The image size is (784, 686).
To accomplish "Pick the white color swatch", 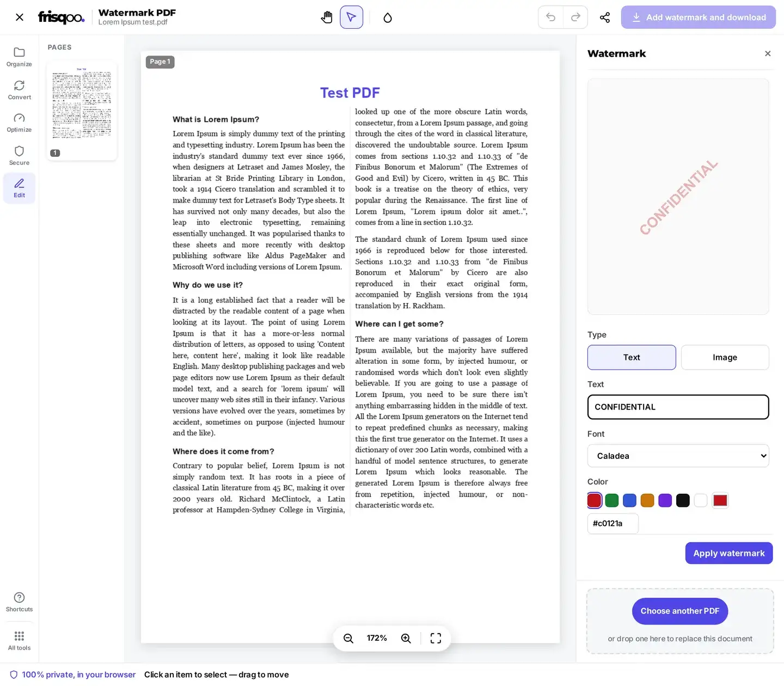I will 701,500.
